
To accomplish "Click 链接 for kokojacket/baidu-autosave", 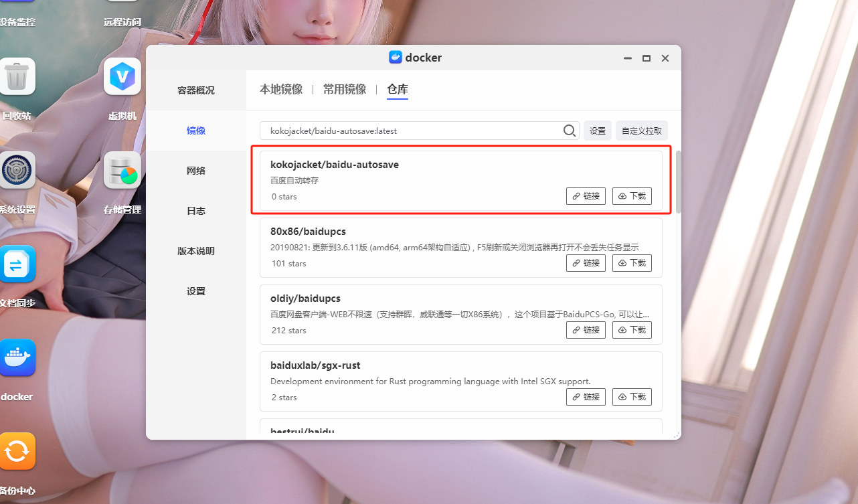I will (586, 196).
